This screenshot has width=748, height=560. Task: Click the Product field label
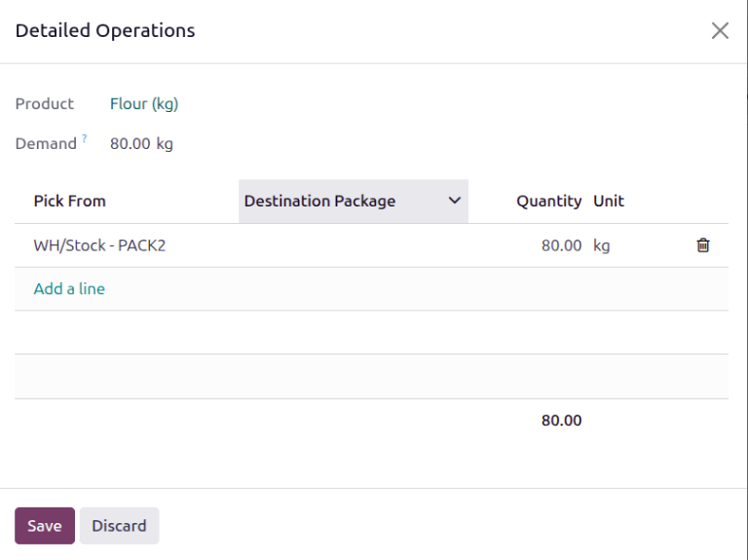point(45,103)
